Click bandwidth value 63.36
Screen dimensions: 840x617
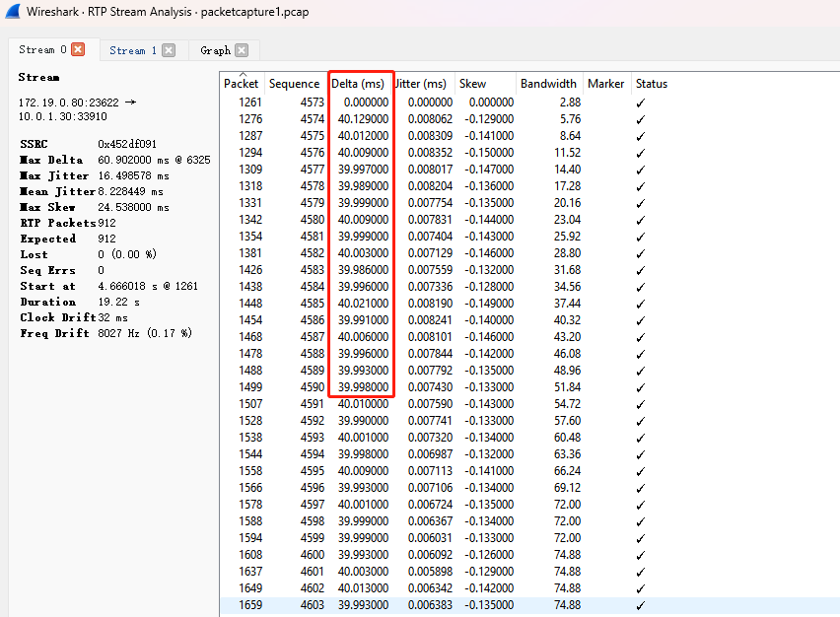[x=567, y=454]
